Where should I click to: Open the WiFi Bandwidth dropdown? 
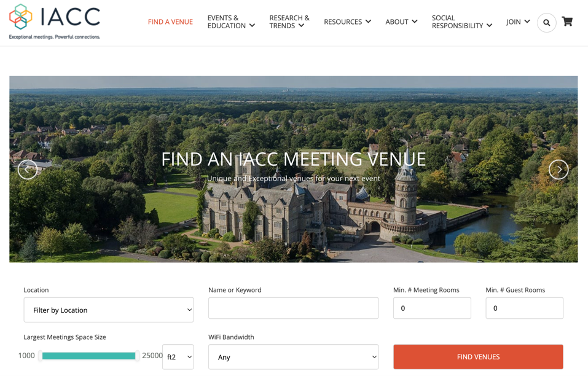point(293,357)
